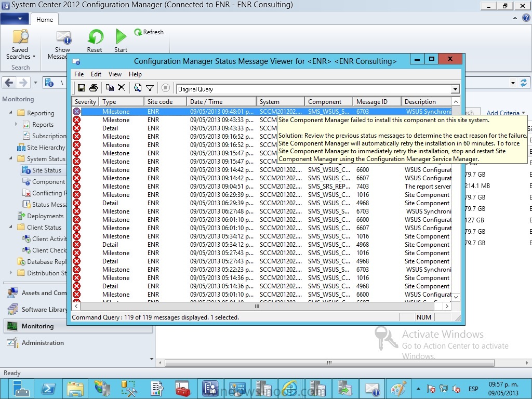
Task: Collapse the Client Status tree node
Action: tap(11, 227)
